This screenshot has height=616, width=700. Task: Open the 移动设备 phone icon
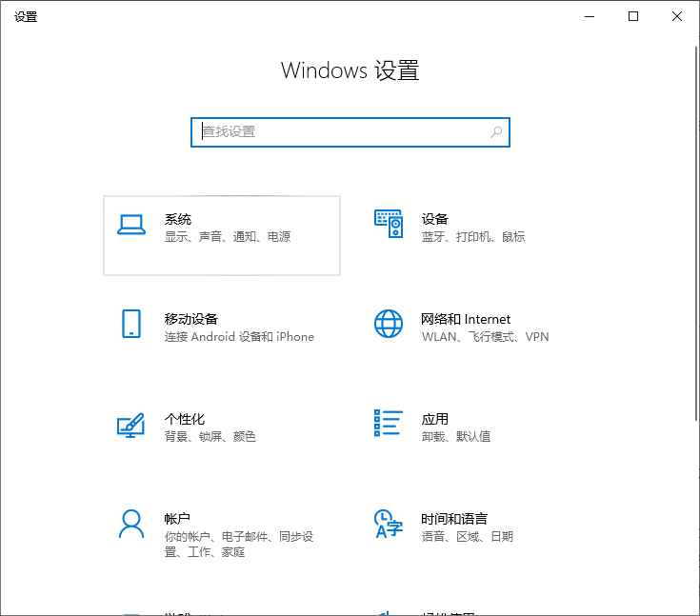point(131,324)
